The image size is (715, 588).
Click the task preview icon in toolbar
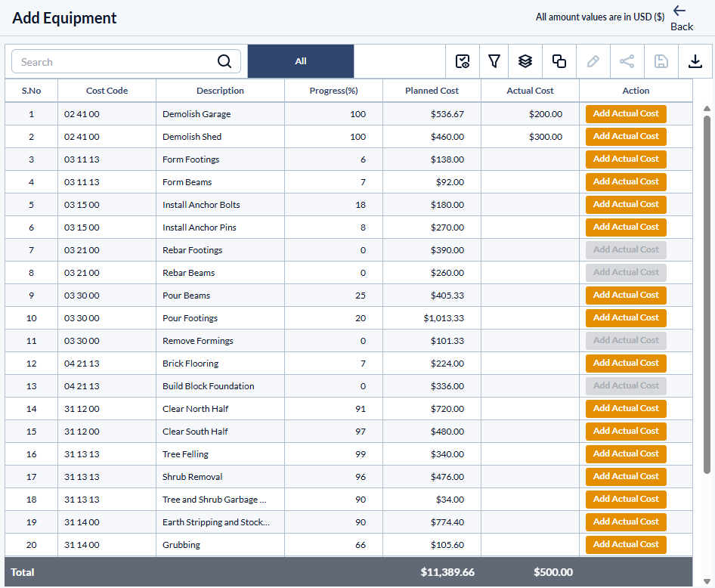point(463,61)
